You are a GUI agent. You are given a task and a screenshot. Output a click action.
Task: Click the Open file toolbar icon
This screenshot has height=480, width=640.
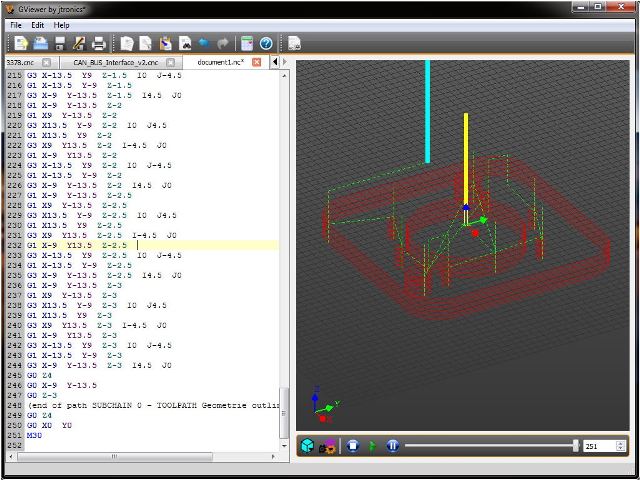click(40, 43)
